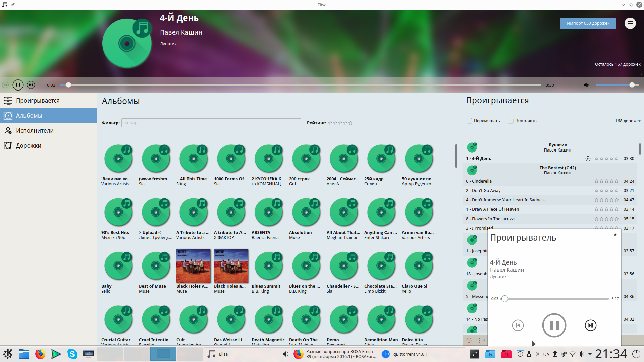
Task: Mute audio with the header speaker icon
Action: [x=586, y=85]
